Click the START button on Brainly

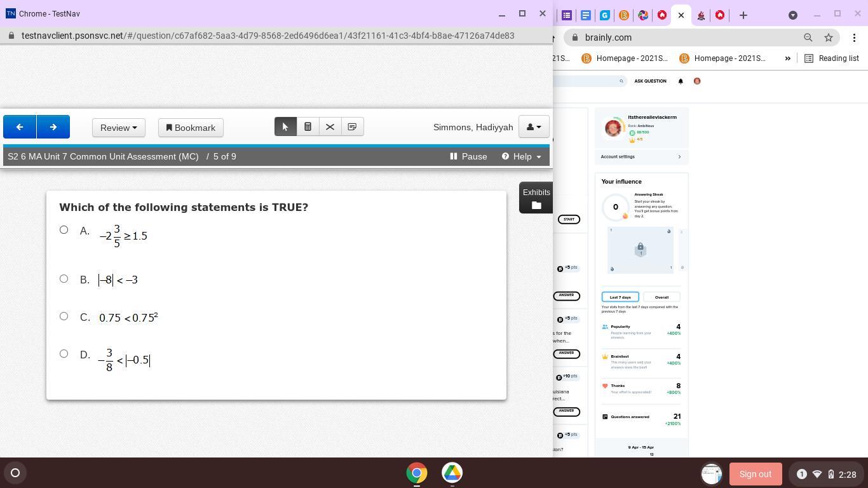[569, 219]
